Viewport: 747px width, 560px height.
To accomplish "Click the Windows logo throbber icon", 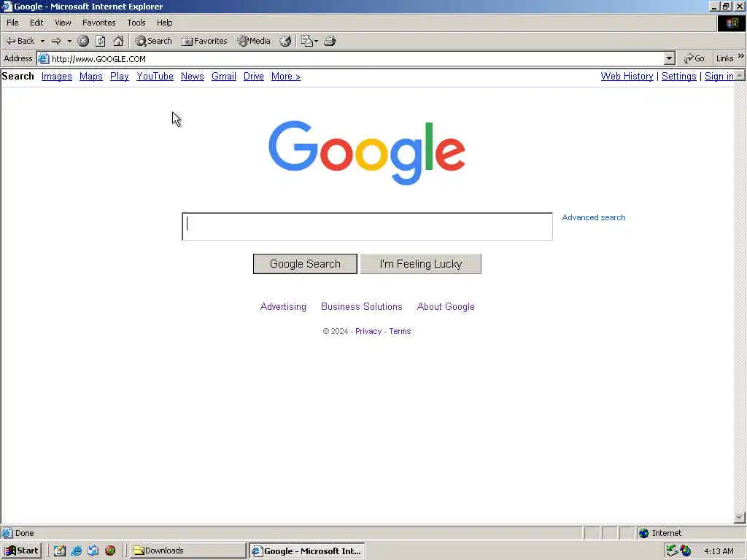I will (x=731, y=23).
